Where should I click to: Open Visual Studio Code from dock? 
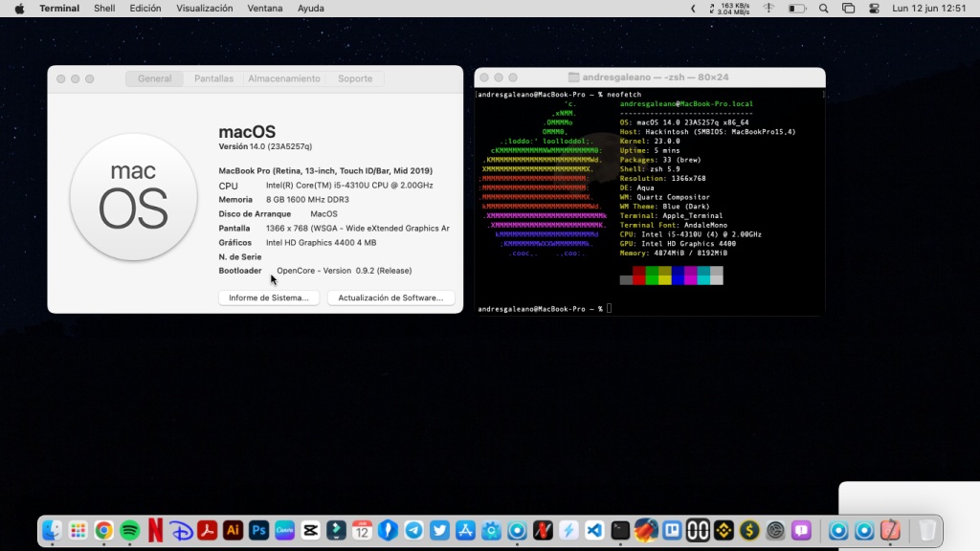[594, 530]
